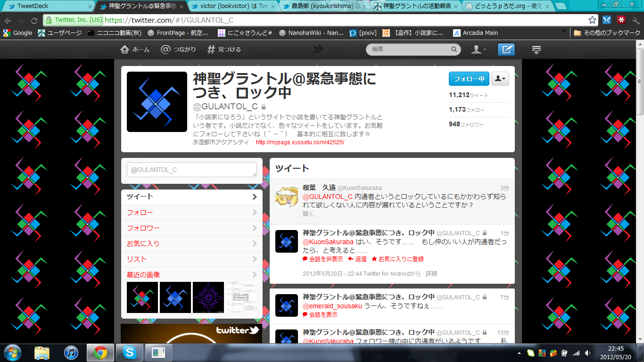This screenshot has height=362, width=644.
Task: Click 開く under 桜葉 久遠's tweet
Action: [308, 214]
